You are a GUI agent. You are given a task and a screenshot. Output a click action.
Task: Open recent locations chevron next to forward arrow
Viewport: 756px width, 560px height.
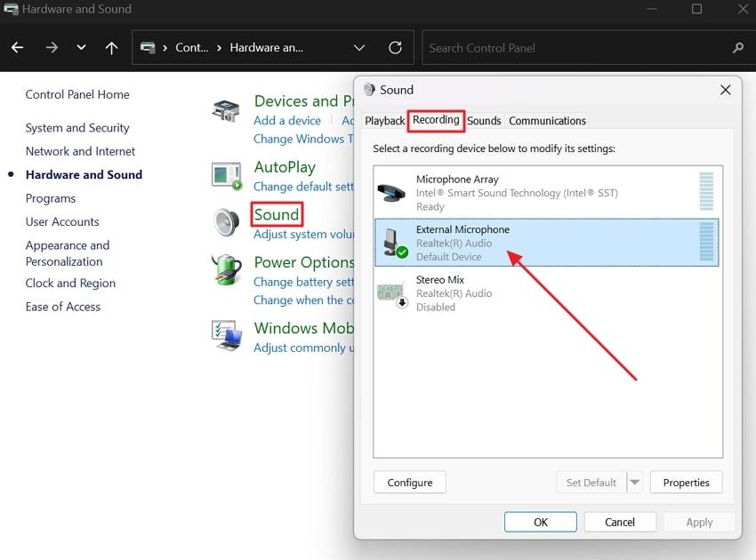click(x=81, y=47)
